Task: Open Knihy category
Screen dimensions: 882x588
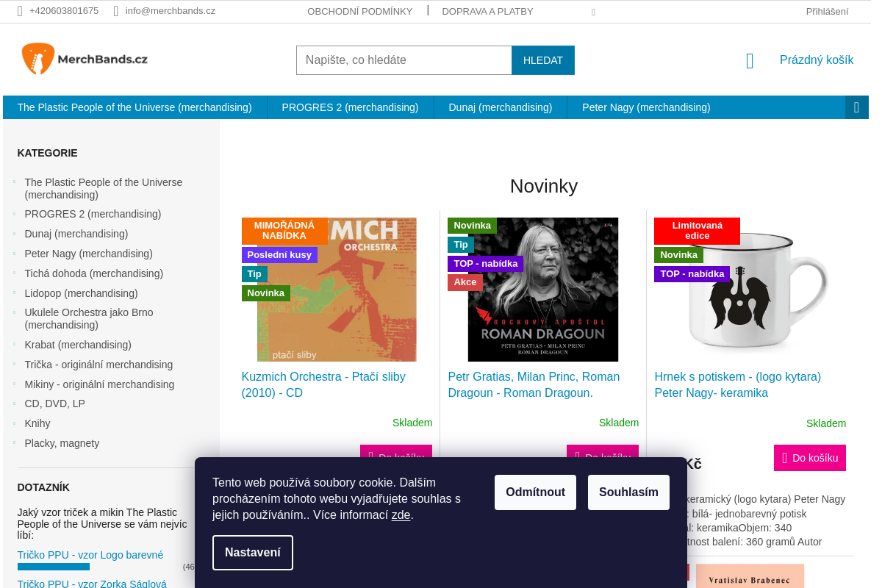Action: 37,423
